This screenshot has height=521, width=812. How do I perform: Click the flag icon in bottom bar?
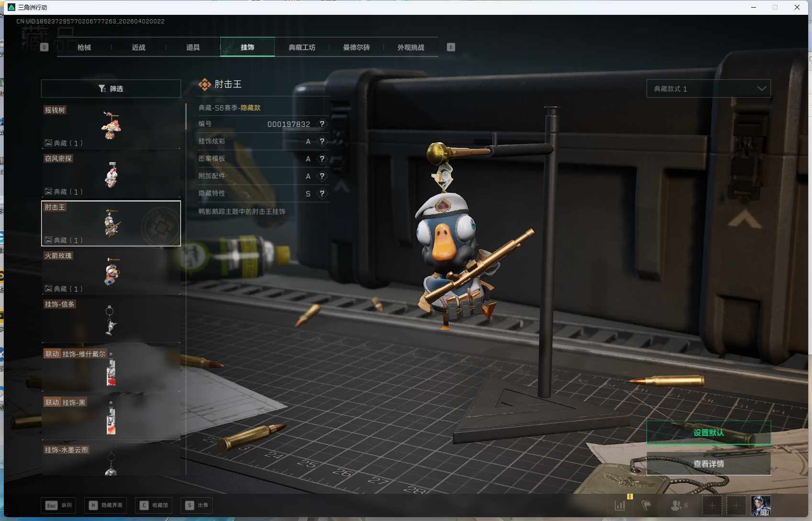coord(646,505)
